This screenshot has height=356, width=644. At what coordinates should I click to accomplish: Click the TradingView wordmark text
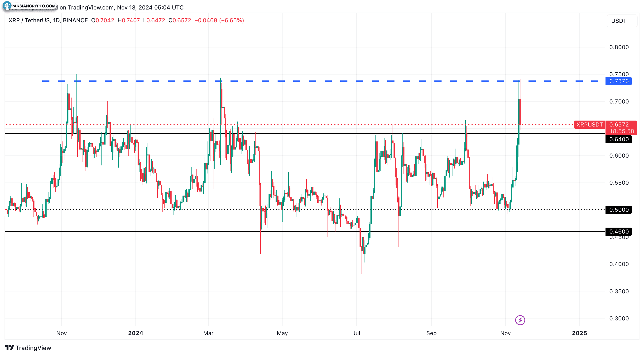33,348
